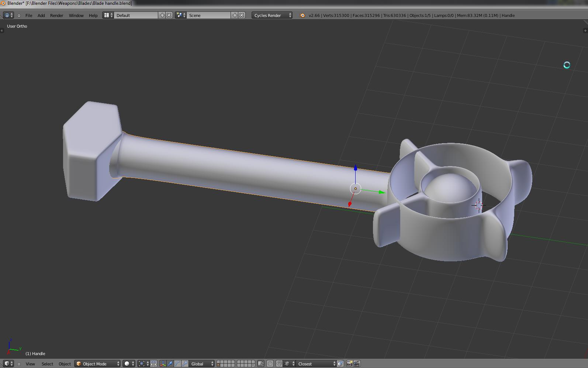Toggle the 3D manipulator widget
Viewport: 588px width, 368px height.
(163, 364)
